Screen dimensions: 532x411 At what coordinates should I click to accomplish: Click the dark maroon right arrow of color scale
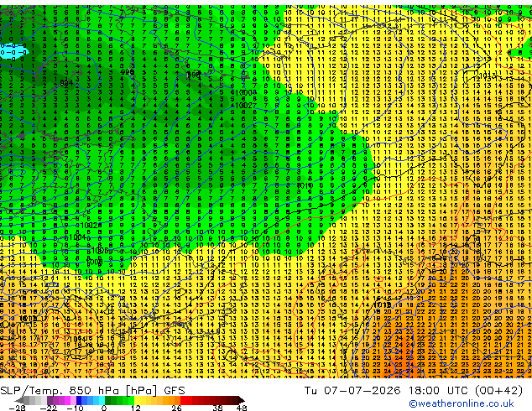click(x=242, y=400)
